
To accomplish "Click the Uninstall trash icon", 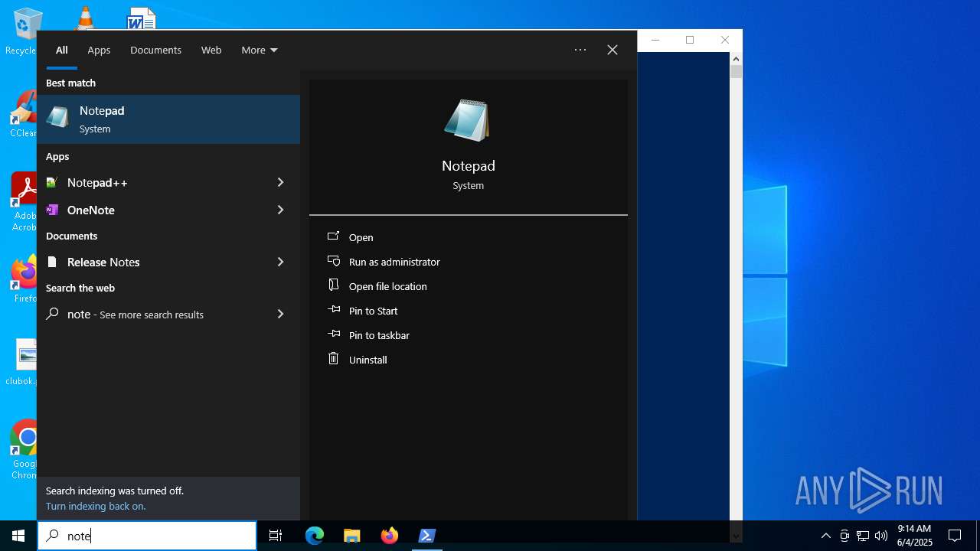I will coord(333,358).
